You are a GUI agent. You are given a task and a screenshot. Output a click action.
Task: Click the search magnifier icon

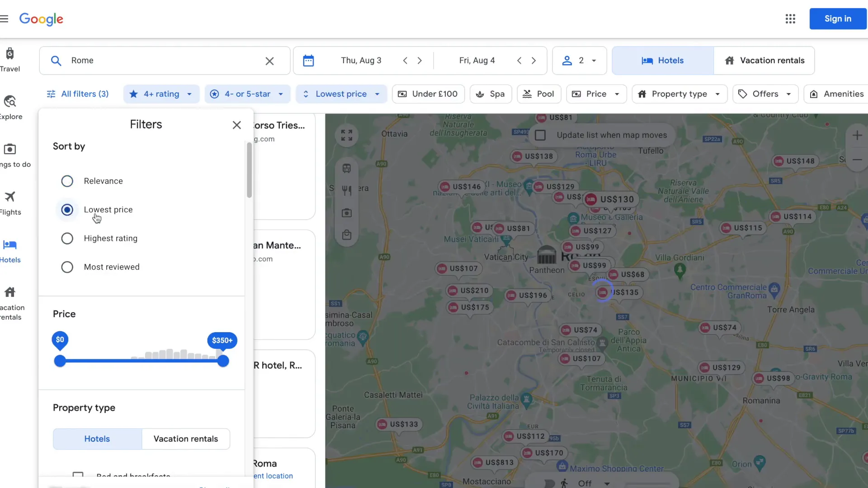(56, 61)
